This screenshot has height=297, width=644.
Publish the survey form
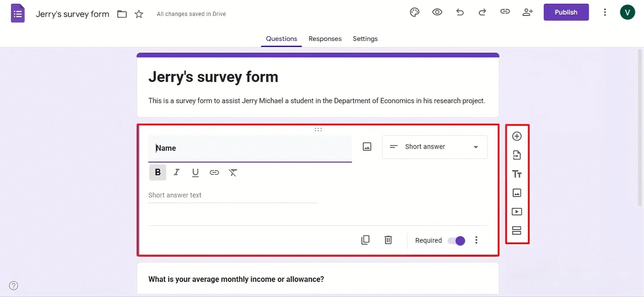tap(566, 12)
